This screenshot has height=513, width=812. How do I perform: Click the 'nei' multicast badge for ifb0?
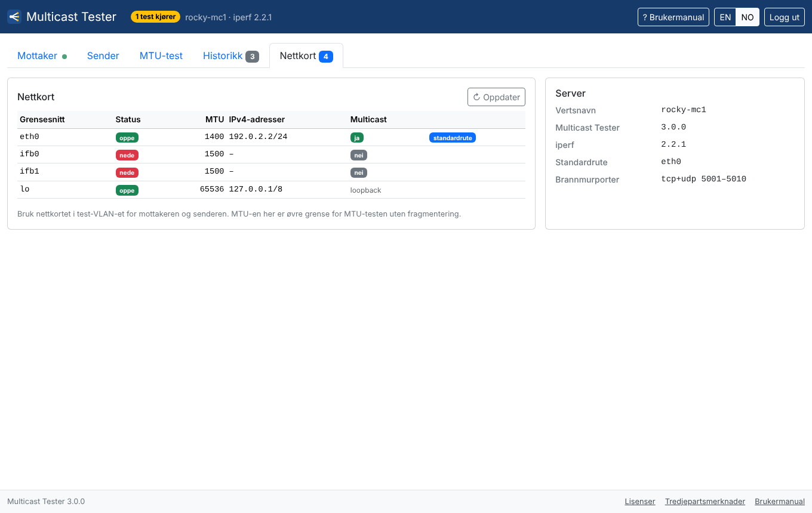click(x=359, y=155)
